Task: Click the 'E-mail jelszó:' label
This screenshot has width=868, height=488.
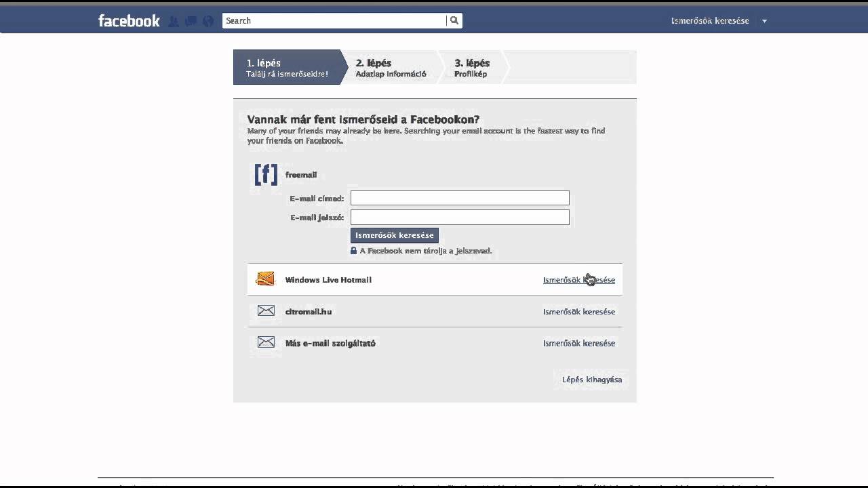Action: (x=317, y=218)
